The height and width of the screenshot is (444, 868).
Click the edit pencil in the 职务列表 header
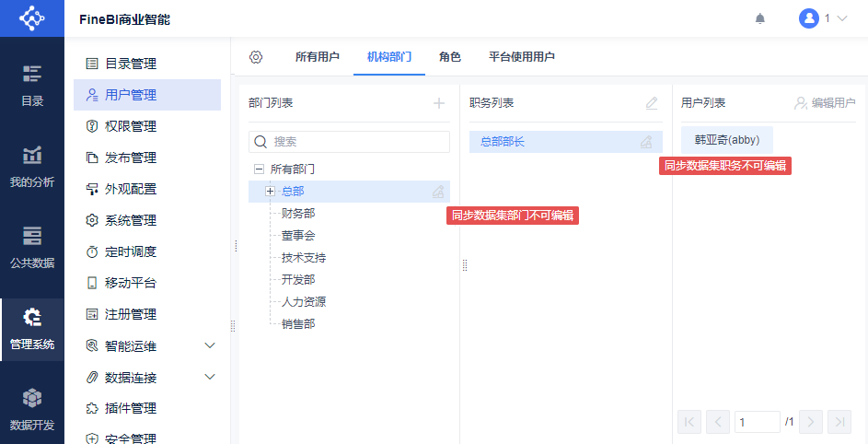[652, 103]
